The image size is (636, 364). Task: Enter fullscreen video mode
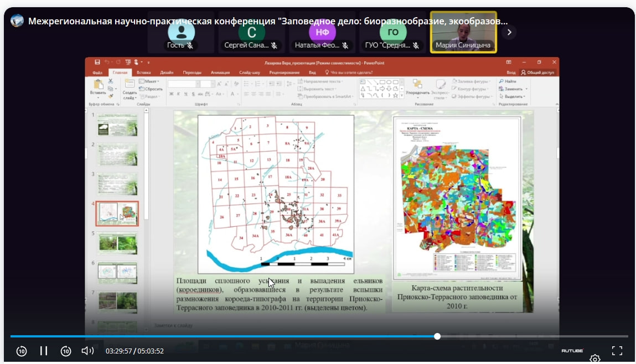pos(617,351)
